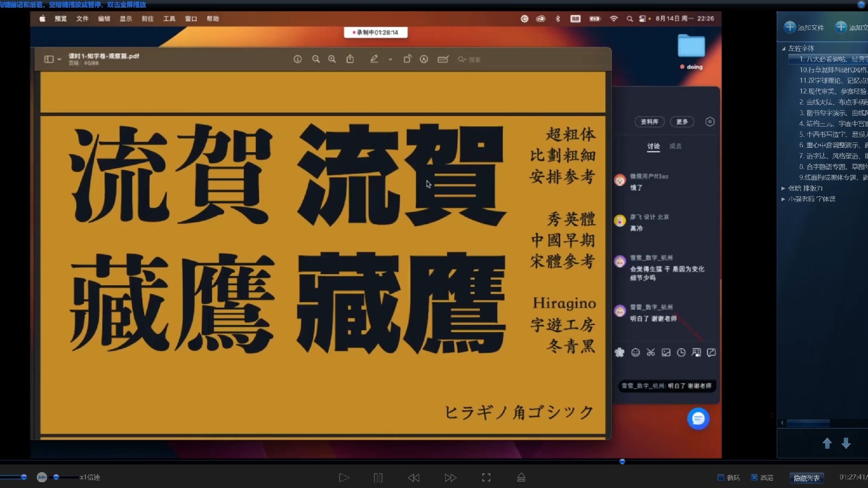Collapse the 左佐字体 playlist folder
The width and height of the screenshot is (868, 488).
pyautogui.click(x=783, y=48)
